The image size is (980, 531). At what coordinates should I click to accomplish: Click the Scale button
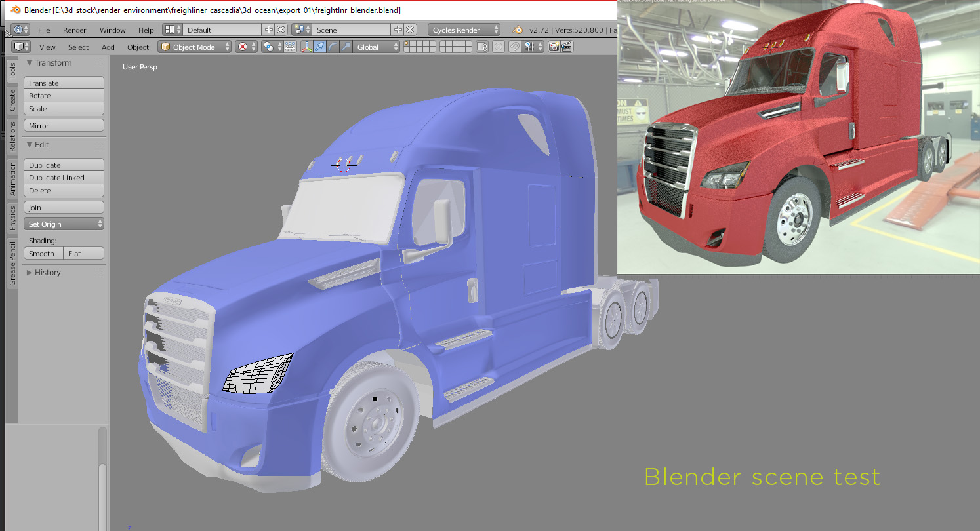coord(64,109)
